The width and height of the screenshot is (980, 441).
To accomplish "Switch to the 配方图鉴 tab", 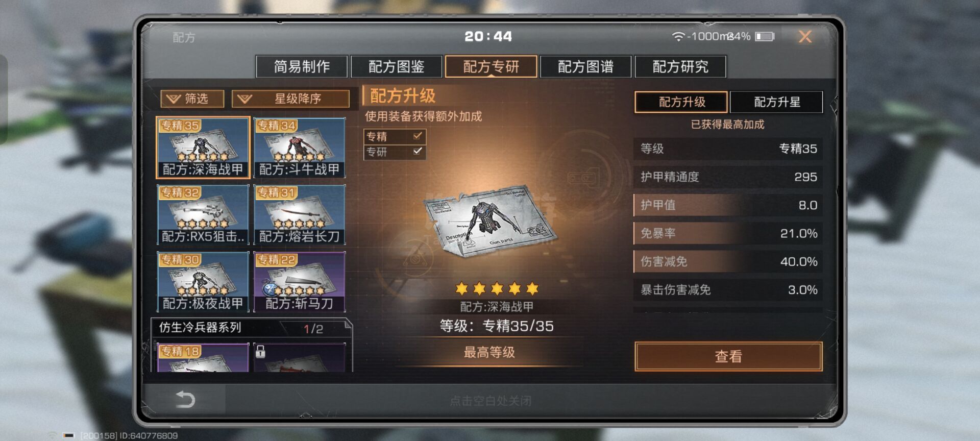I will (x=396, y=66).
